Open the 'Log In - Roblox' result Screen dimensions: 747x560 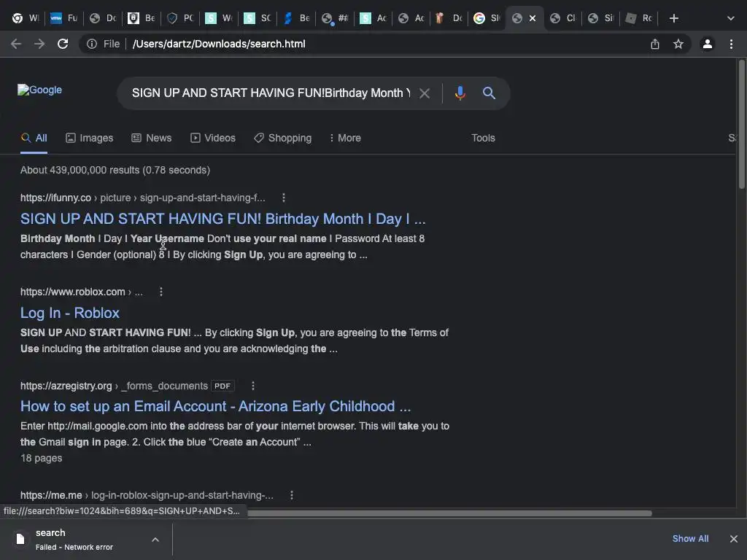tap(69, 313)
